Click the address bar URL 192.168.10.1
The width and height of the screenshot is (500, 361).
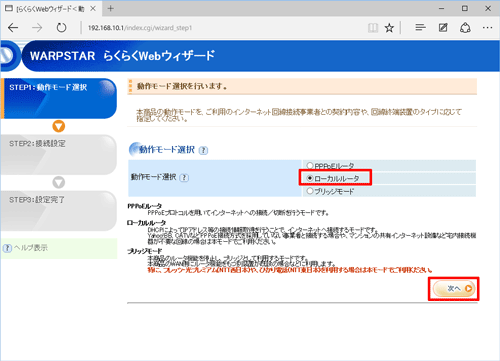tap(140, 28)
